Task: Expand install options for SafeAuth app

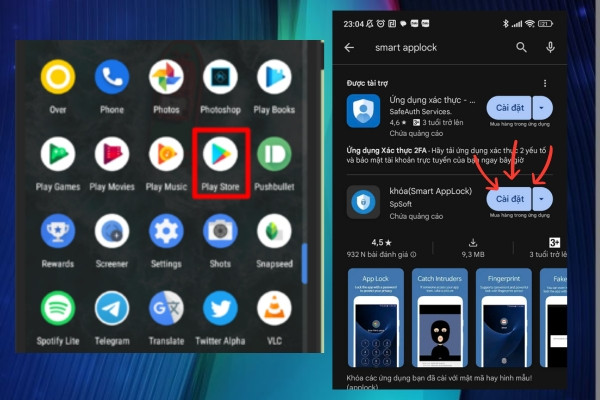Action: click(542, 108)
